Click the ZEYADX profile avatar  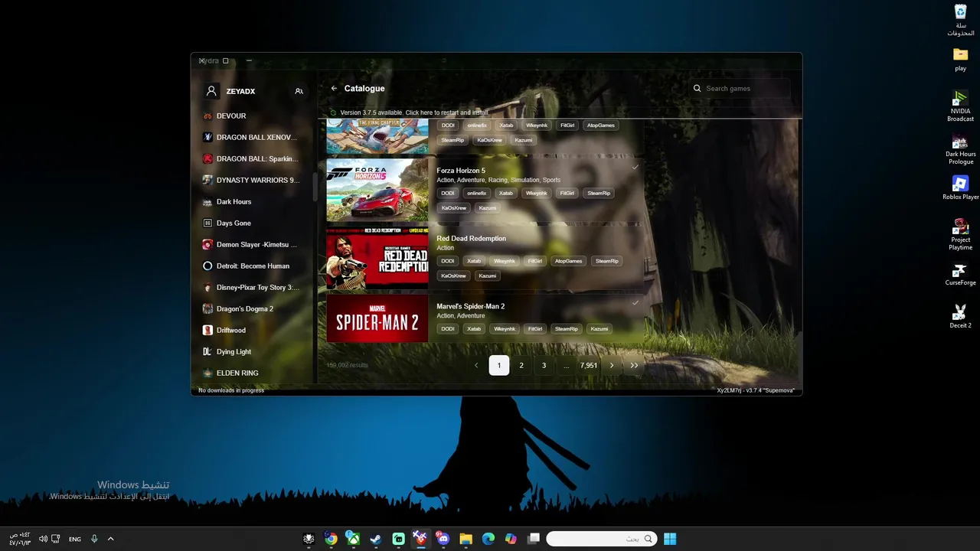coord(211,91)
